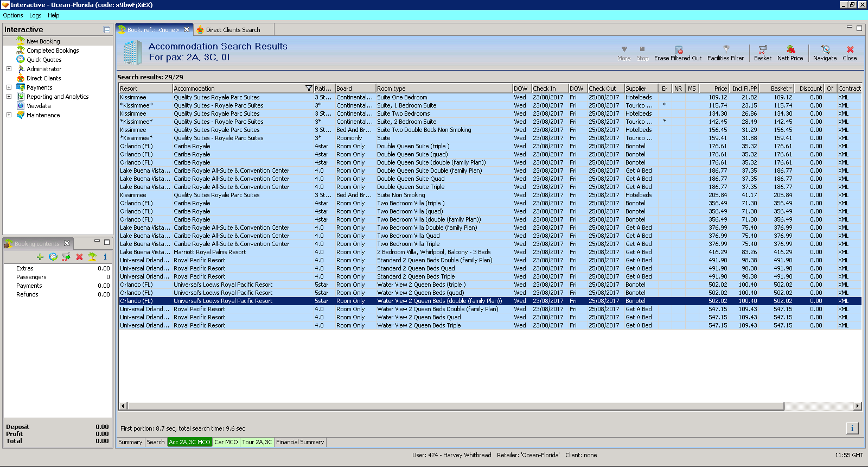Select Viewdata in the tree
Image resolution: width=868 pixels, height=467 pixels.
click(x=39, y=106)
